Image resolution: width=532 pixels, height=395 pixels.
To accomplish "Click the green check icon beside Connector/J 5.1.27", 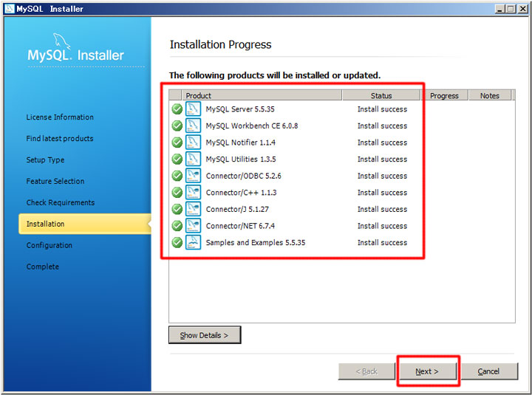I will [177, 209].
